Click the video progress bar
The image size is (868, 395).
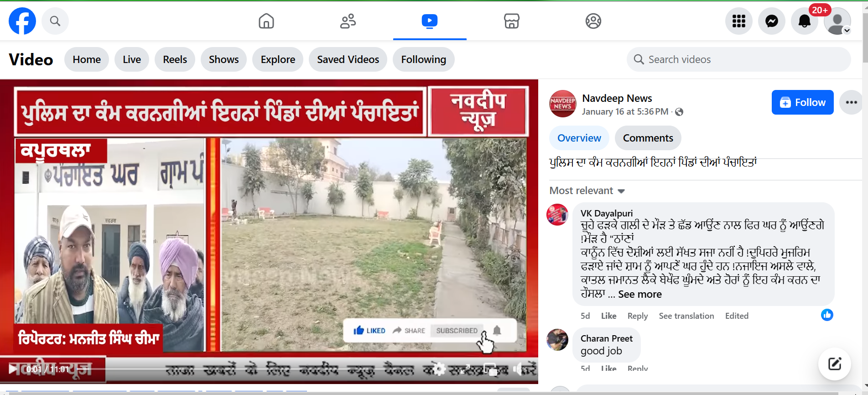point(274,369)
